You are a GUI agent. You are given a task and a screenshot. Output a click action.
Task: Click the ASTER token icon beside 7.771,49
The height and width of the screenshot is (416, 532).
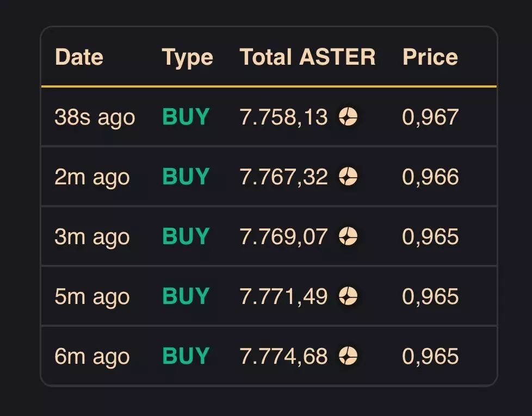tap(348, 296)
